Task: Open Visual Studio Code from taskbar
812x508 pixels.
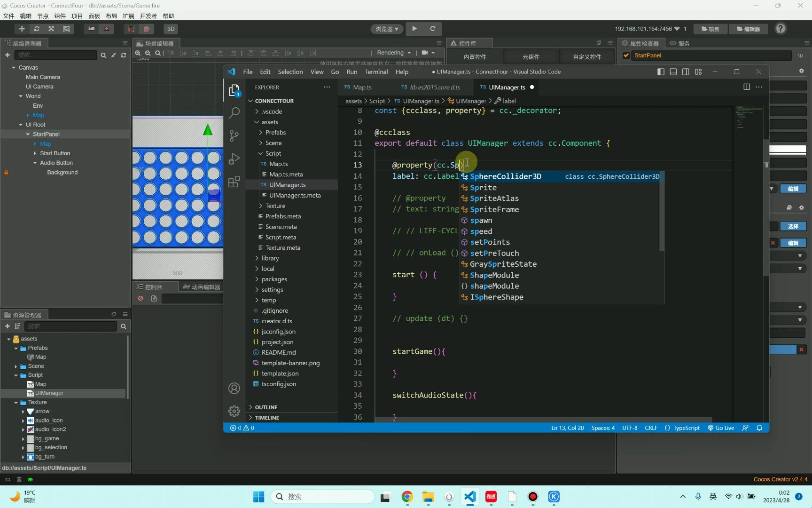Action: click(470, 497)
